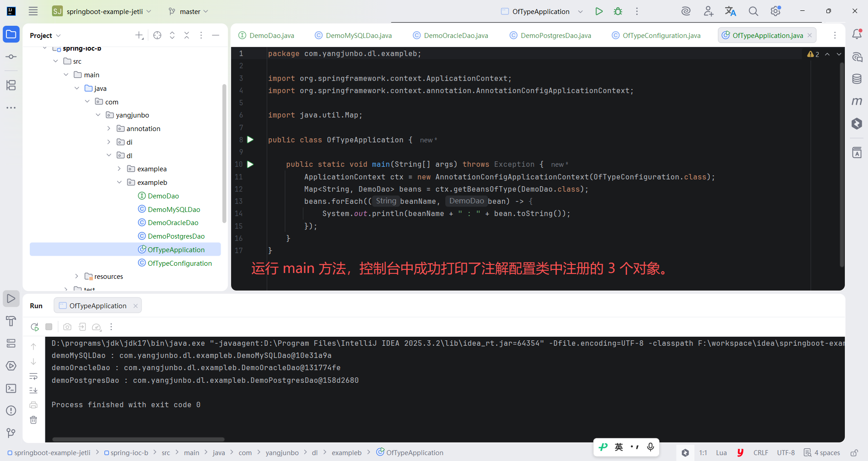
Task: Stop the running process
Action: [49, 327]
